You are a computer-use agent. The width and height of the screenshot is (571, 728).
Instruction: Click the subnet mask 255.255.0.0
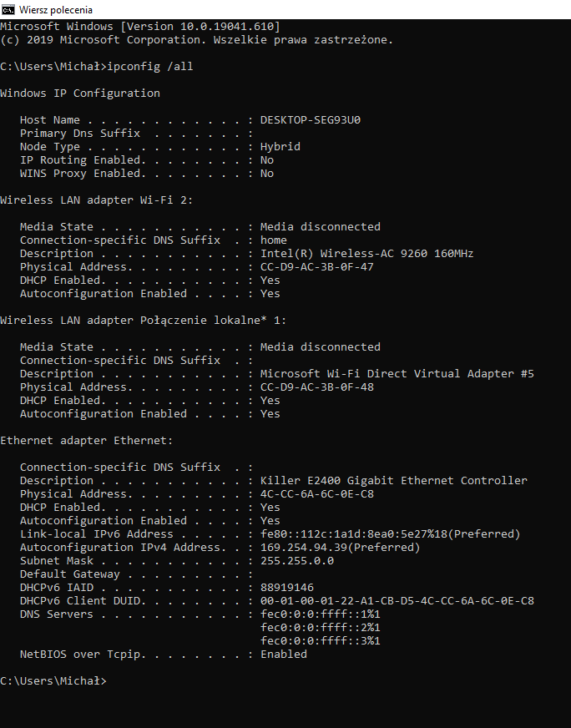click(x=296, y=560)
